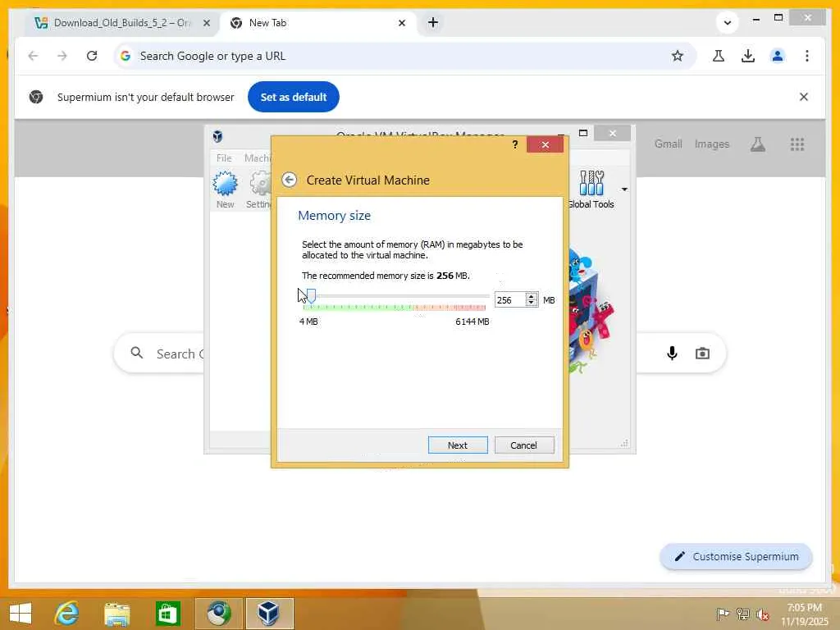Click the memory size slider handle

point(311,295)
